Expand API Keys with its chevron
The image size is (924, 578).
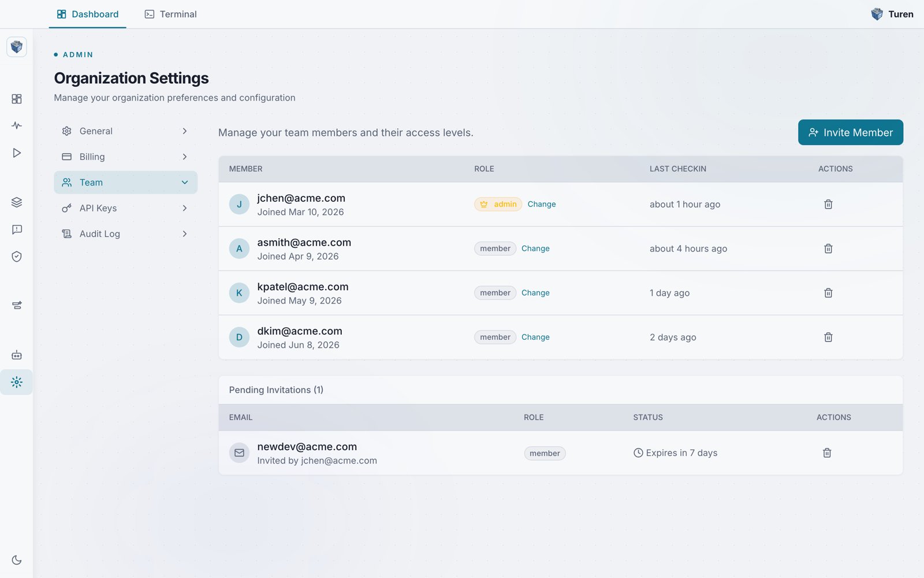point(185,208)
